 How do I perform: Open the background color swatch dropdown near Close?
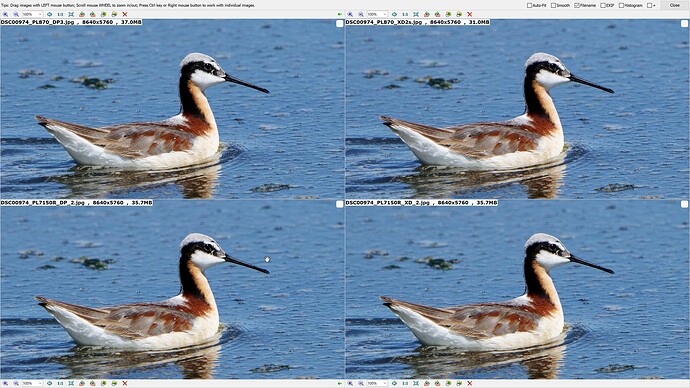pos(651,5)
